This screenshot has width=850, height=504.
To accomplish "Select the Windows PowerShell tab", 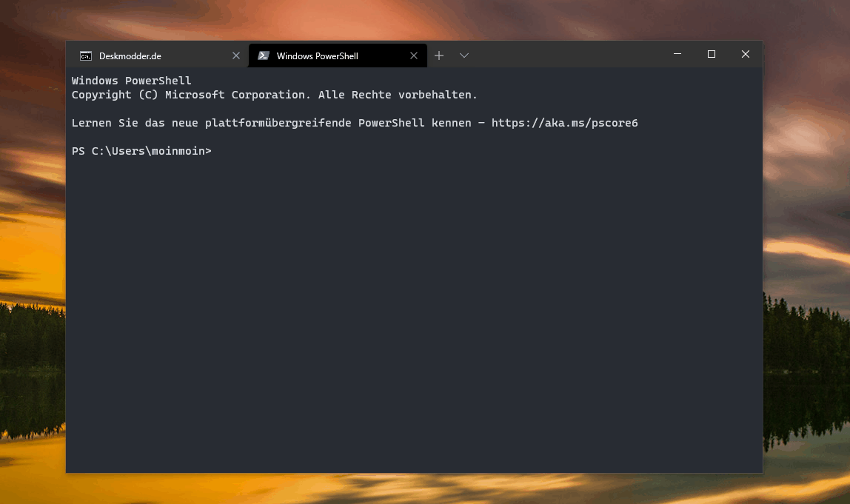I will click(x=338, y=56).
